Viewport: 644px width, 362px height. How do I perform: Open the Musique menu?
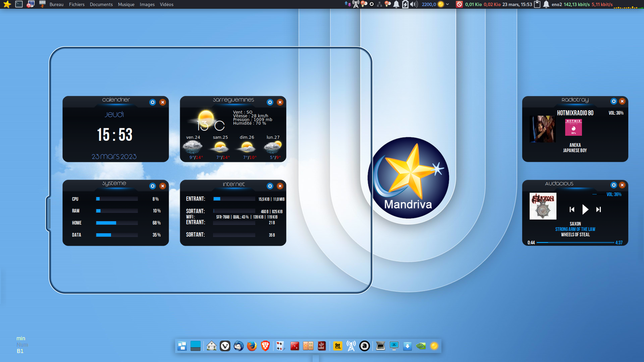(x=126, y=5)
